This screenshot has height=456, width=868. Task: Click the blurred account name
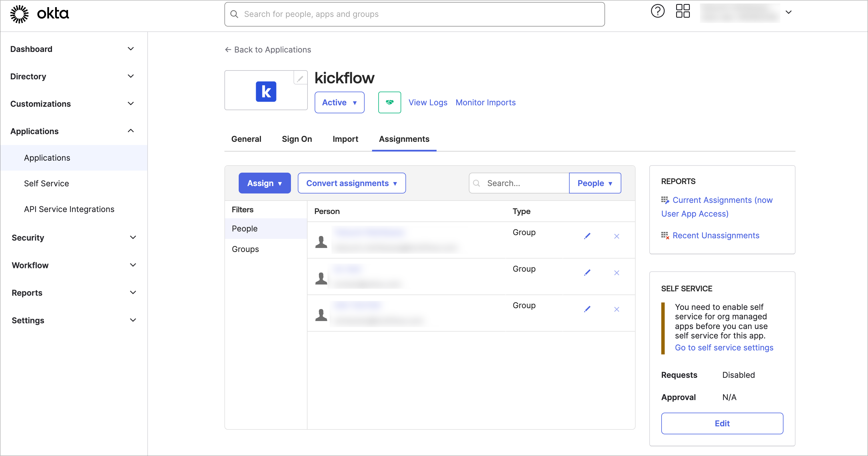pos(740,13)
